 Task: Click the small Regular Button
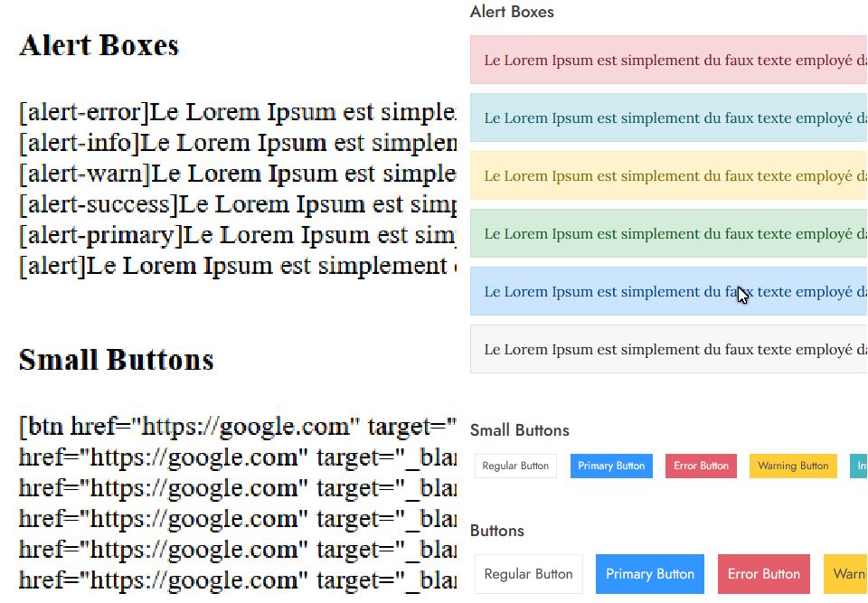(x=515, y=466)
